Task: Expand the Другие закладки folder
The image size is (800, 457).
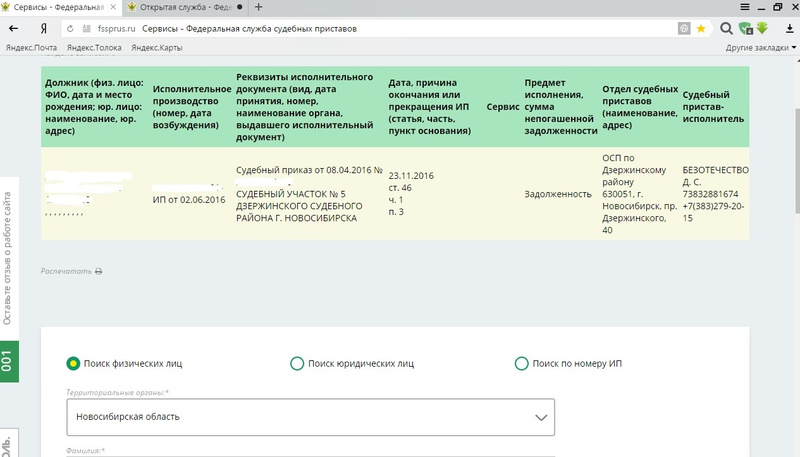Action: [760, 47]
